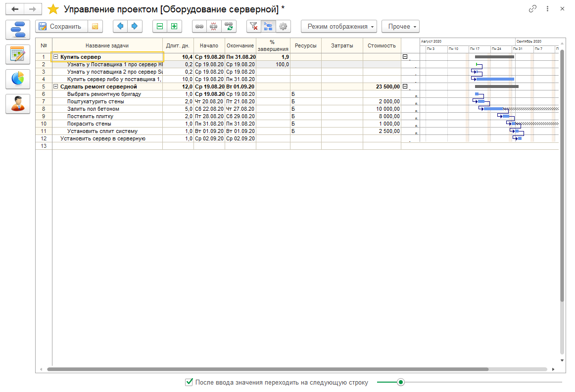Click the 'Название задачи' column header

(x=107, y=45)
